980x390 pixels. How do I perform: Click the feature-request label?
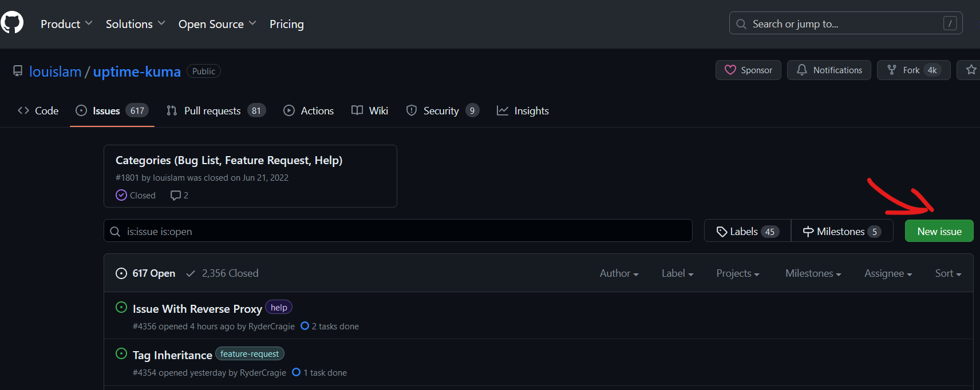click(250, 354)
